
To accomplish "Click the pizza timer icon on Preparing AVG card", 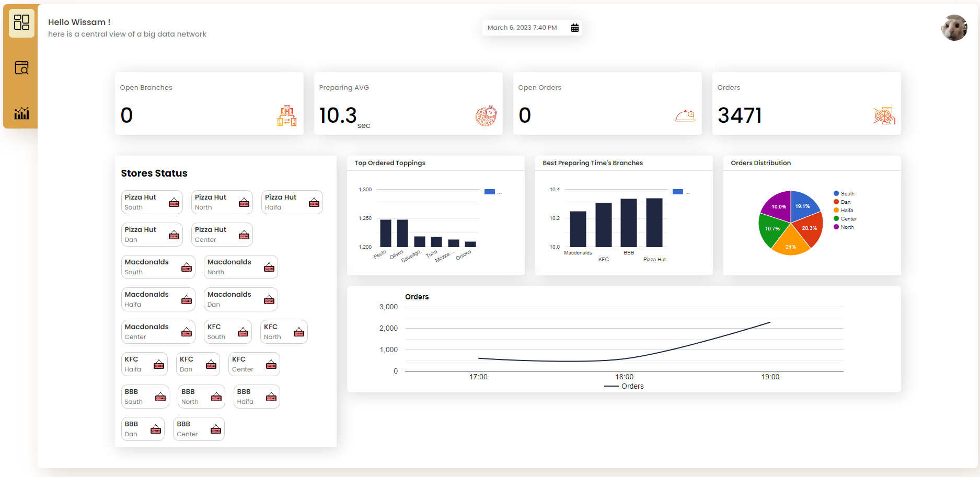I will pos(485,116).
